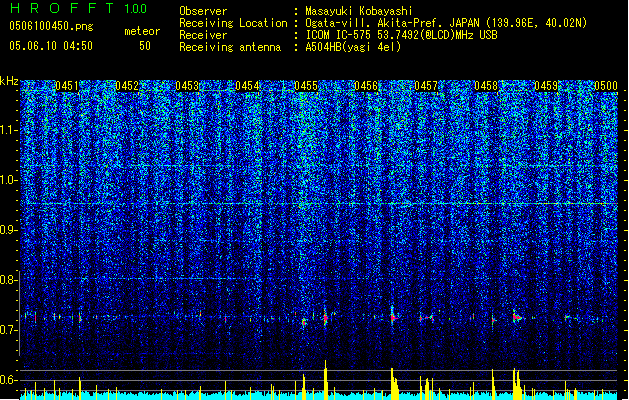Click the meteor label
Screen dimensions: 629x400
coord(142,31)
